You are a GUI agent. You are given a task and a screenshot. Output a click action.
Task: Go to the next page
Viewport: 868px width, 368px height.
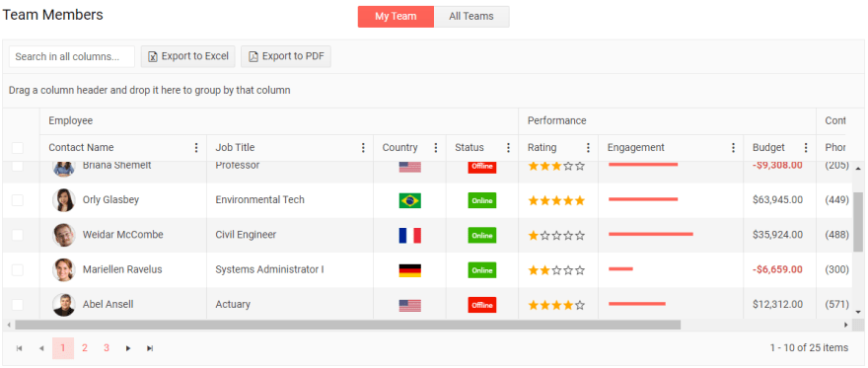[x=128, y=348]
